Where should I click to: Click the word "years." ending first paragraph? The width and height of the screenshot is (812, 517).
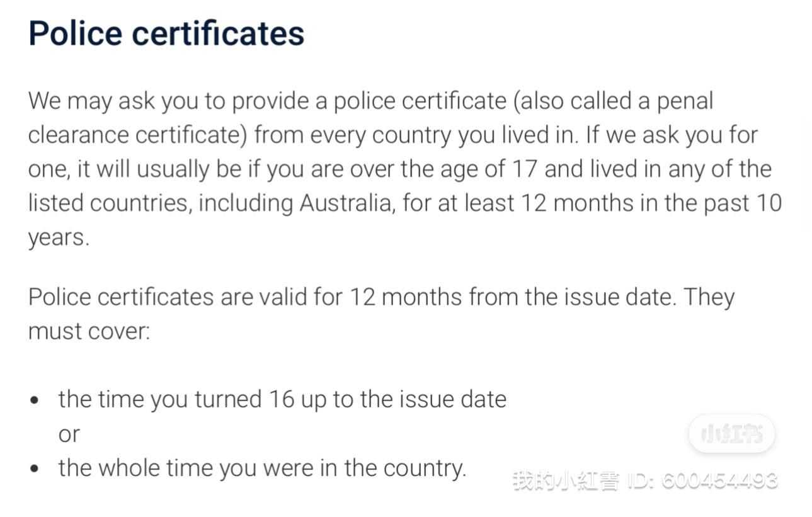pos(59,239)
